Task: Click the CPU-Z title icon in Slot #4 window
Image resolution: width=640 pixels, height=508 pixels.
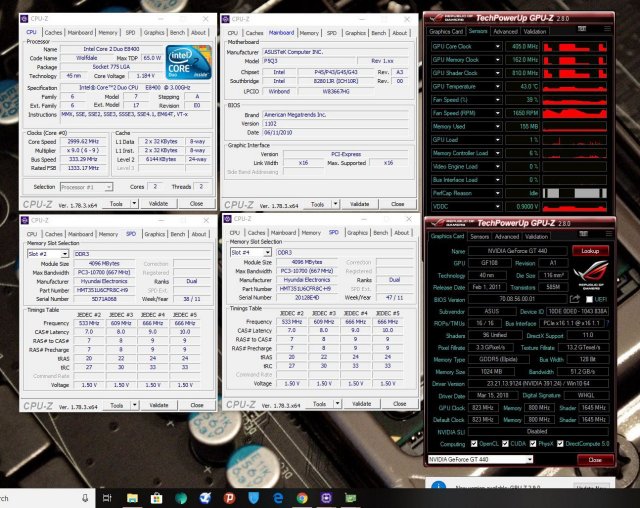Action: pos(228,219)
